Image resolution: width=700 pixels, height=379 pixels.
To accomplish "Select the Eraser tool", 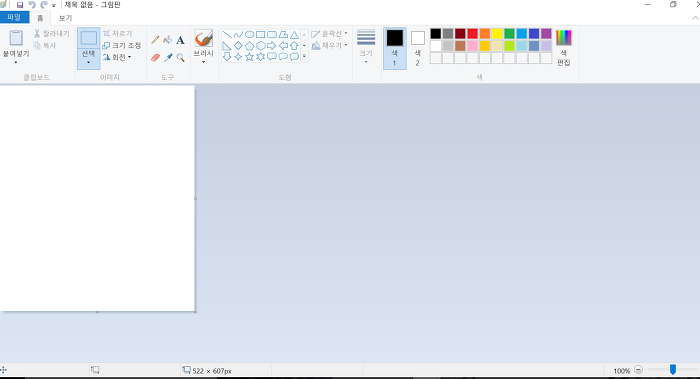I will (x=155, y=58).
